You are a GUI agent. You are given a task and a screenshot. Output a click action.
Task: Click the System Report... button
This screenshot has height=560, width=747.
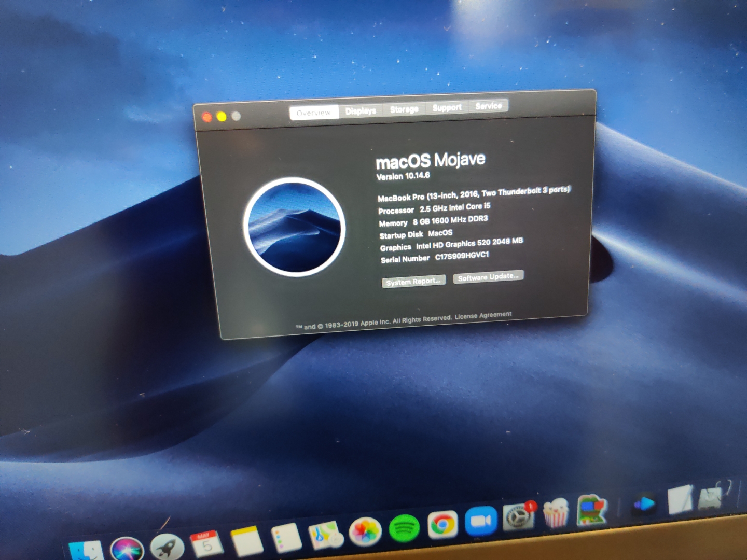(413, 282)
